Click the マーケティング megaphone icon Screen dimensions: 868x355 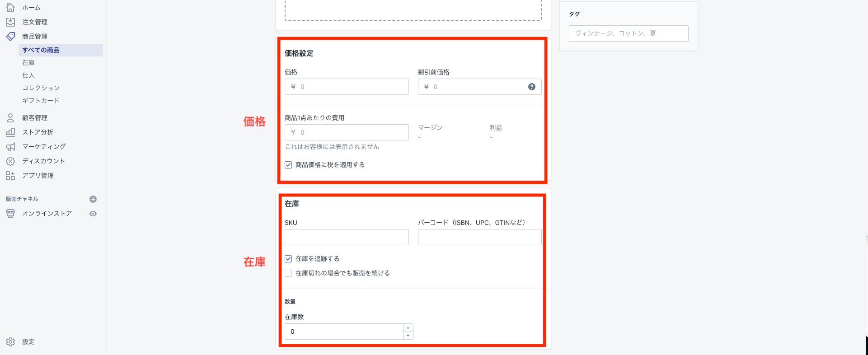point(10,147)
